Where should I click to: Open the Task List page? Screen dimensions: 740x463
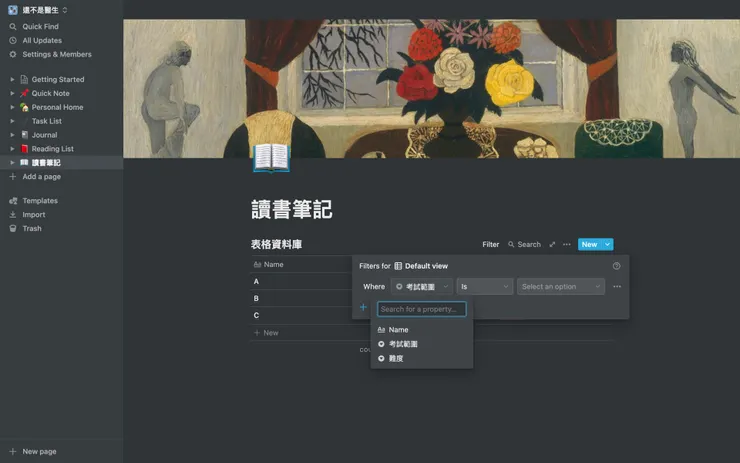coord(47,121)
